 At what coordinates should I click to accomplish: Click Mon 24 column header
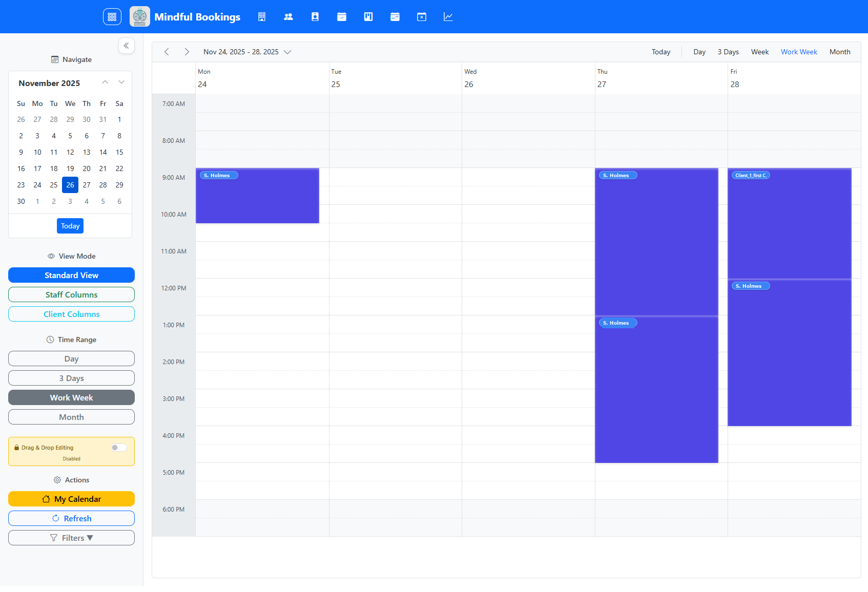point(262,78)
